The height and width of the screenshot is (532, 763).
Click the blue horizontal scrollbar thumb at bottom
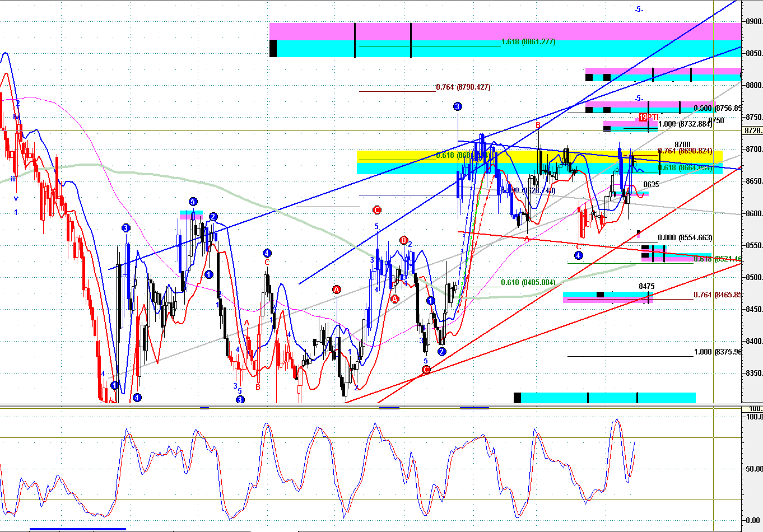[x=77, y=529]
